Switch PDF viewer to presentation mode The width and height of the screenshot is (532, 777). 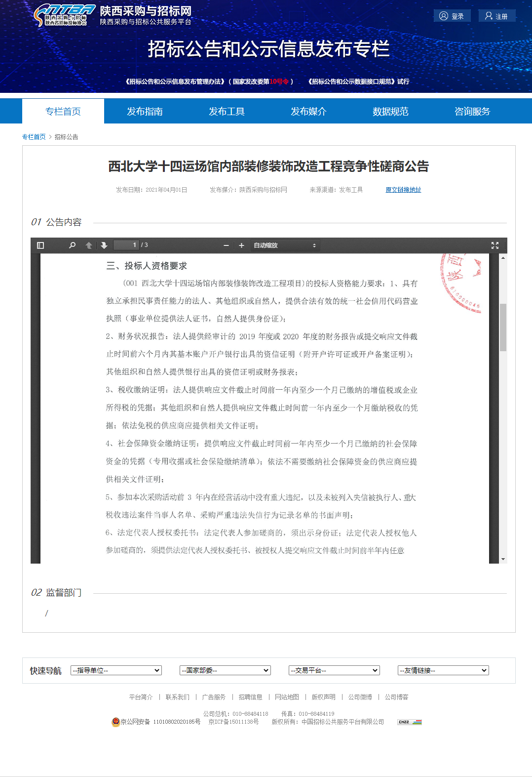tap(495, 245)
